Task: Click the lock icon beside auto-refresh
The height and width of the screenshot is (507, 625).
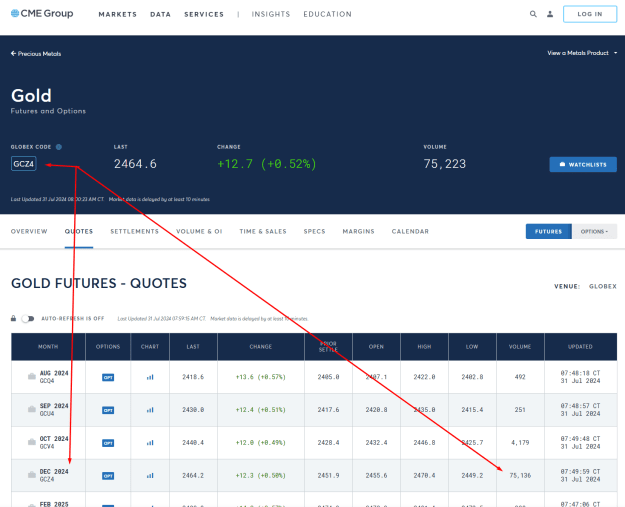Action: [14, 318]
